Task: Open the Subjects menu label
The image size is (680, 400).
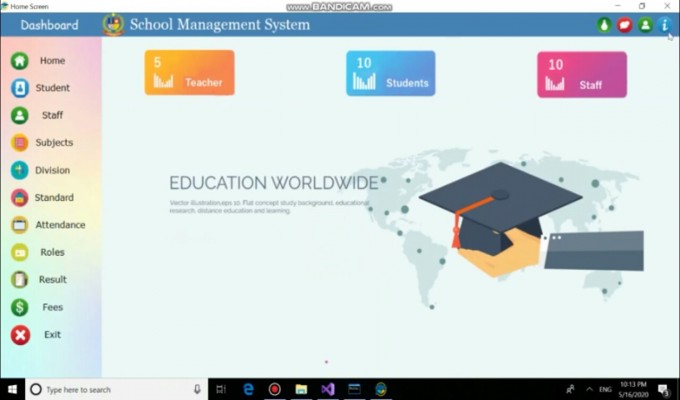Action: pos(54,143)
